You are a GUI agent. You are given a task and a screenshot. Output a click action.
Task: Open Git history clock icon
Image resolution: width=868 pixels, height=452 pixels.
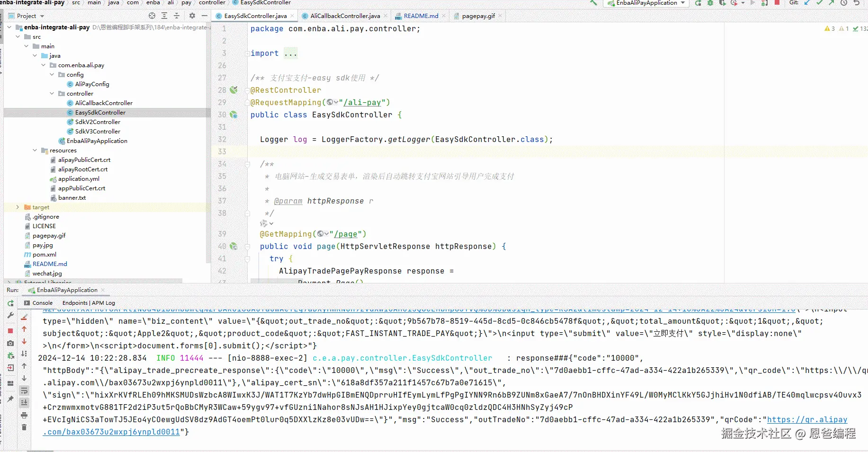pyautogui.click(x=844, y=3)
